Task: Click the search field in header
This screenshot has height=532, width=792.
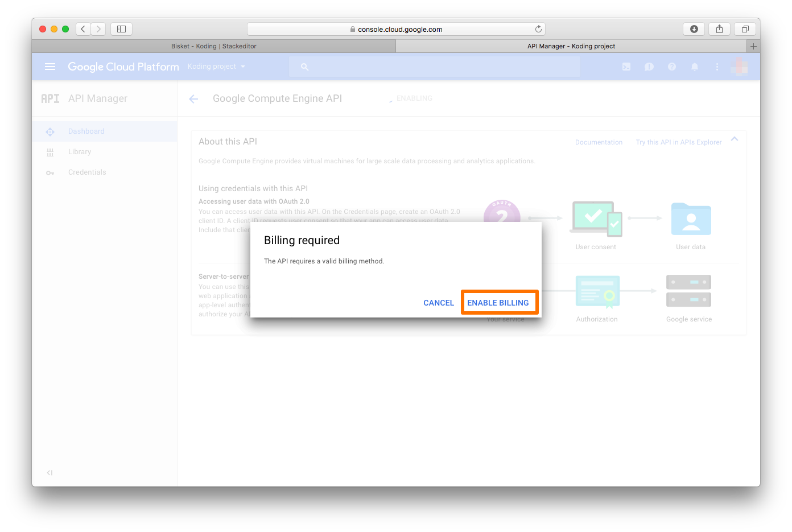Action: [435, 67]
